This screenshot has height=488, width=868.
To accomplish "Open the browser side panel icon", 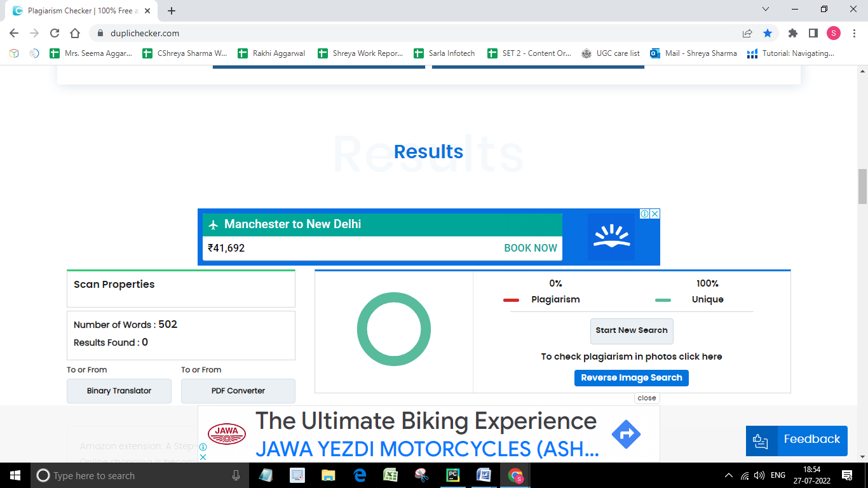I will (813, 33).
